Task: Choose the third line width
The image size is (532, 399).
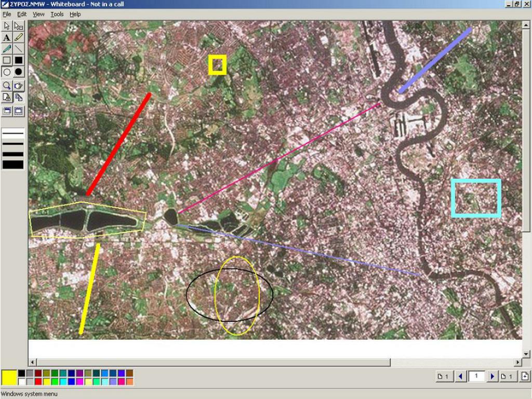Action: [x=13, y=154]
